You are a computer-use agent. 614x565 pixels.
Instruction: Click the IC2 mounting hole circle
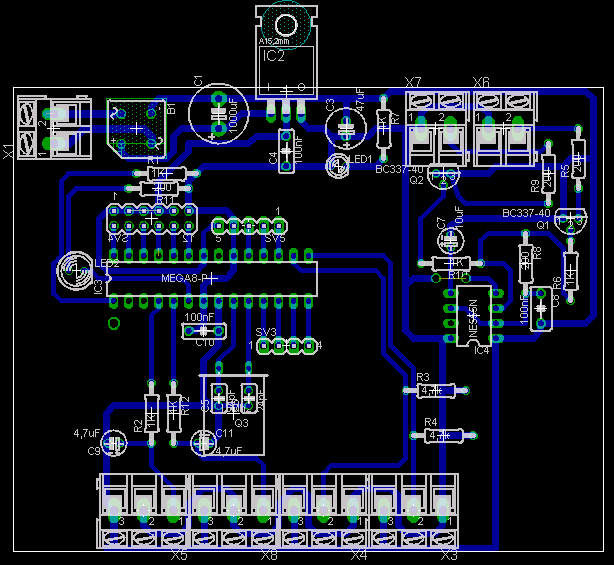[286, 25]
